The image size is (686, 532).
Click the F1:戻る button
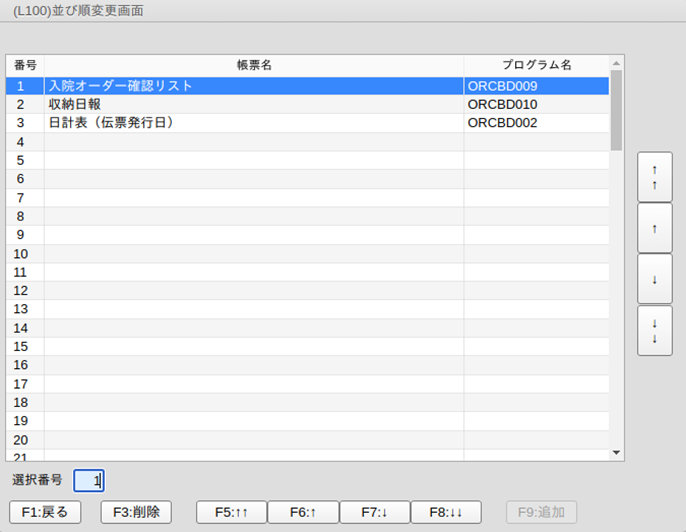pyautogui.click(x=45, y=512)
